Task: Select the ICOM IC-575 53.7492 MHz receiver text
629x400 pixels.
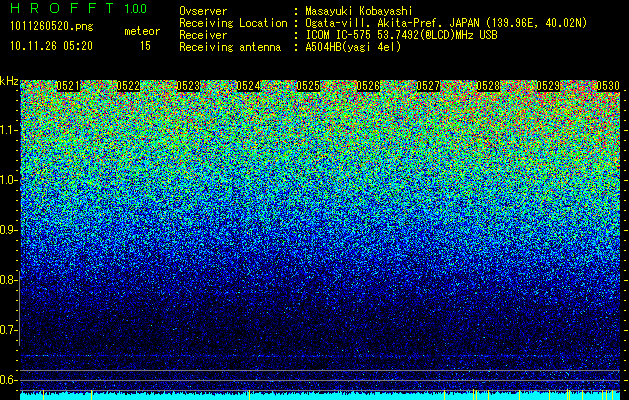Action: (x=401, y=35)
